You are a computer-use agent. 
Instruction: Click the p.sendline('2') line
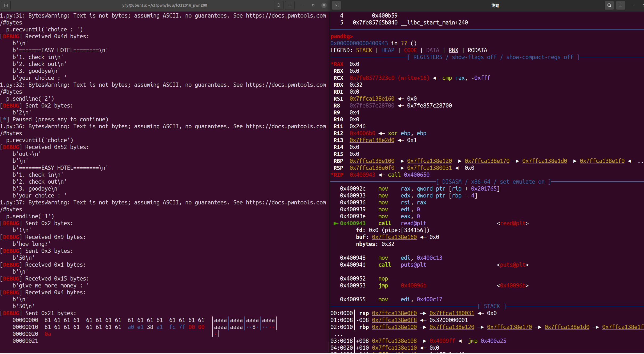[x=30, y=99]
